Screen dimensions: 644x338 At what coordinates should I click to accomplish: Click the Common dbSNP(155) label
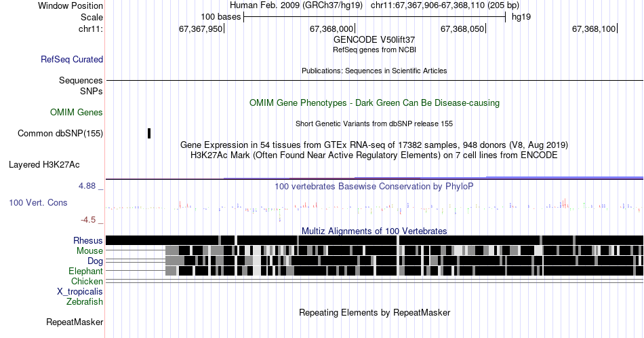tap(60, 133)
